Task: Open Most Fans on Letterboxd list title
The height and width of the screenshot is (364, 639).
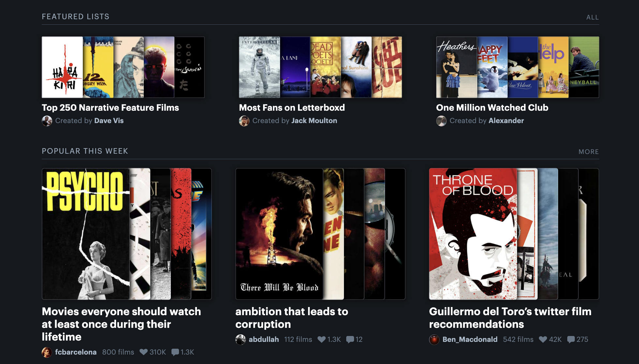Action: (x=292, y=107)
